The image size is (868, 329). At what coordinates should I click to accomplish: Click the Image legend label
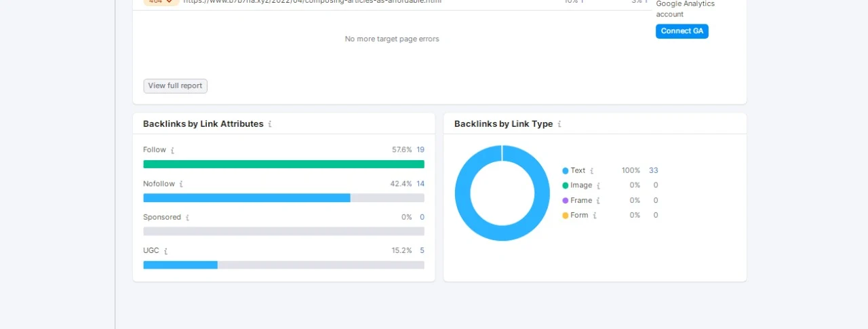pyautogui.click(x=581, y=185)
